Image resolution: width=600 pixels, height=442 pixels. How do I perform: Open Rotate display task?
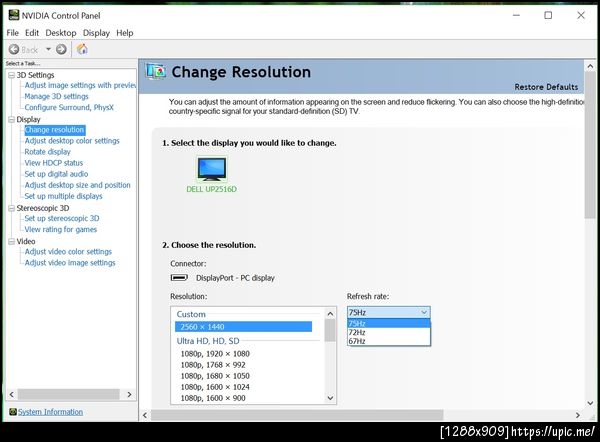pyautogui.click(x=47, y=152)
